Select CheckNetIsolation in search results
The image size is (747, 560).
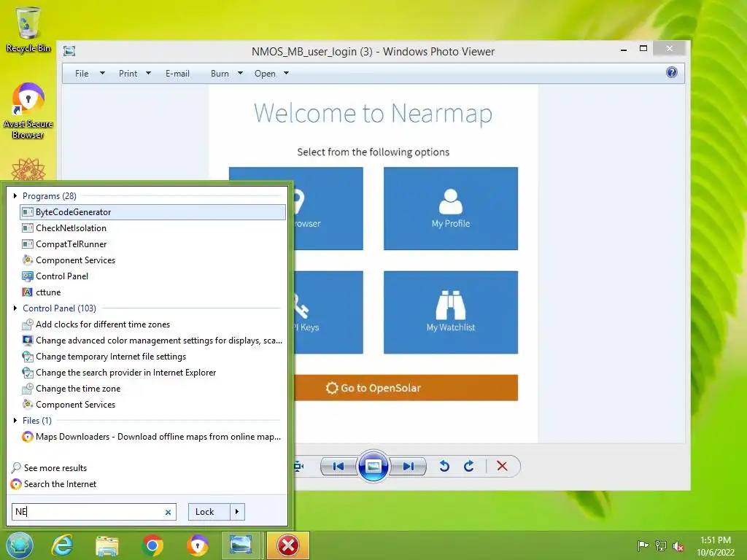[x=152, y=228]
